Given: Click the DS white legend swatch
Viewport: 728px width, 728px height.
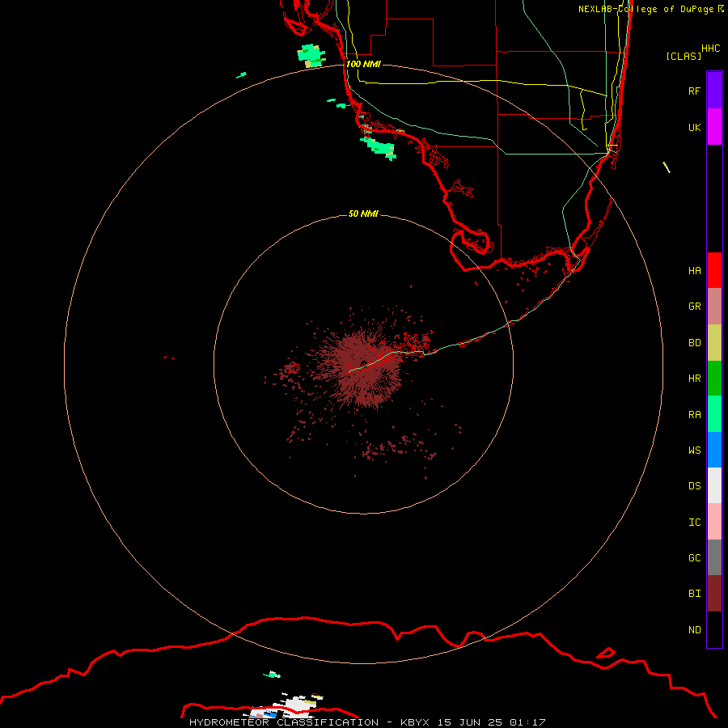Looking at the screenshot, I should pos(714,485).
